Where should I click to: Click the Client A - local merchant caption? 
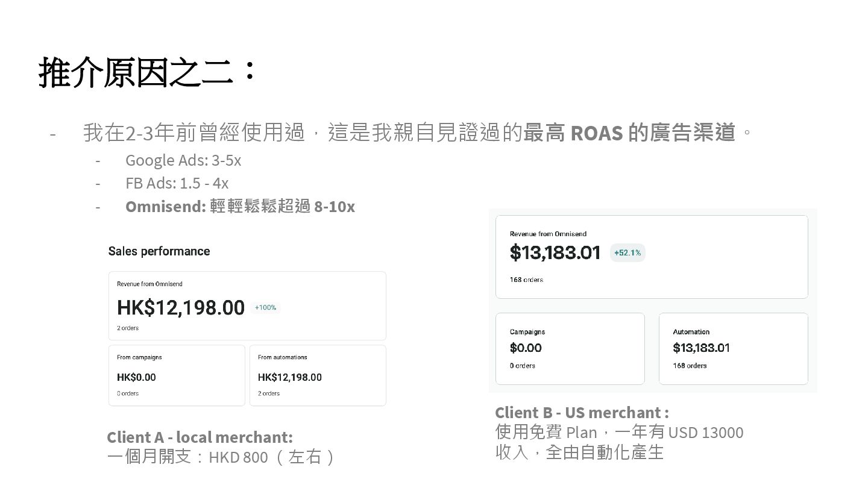(200, 437)
